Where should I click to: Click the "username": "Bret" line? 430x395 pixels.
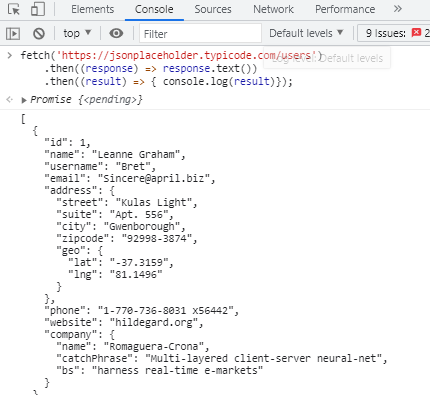[x=100, y=166]
